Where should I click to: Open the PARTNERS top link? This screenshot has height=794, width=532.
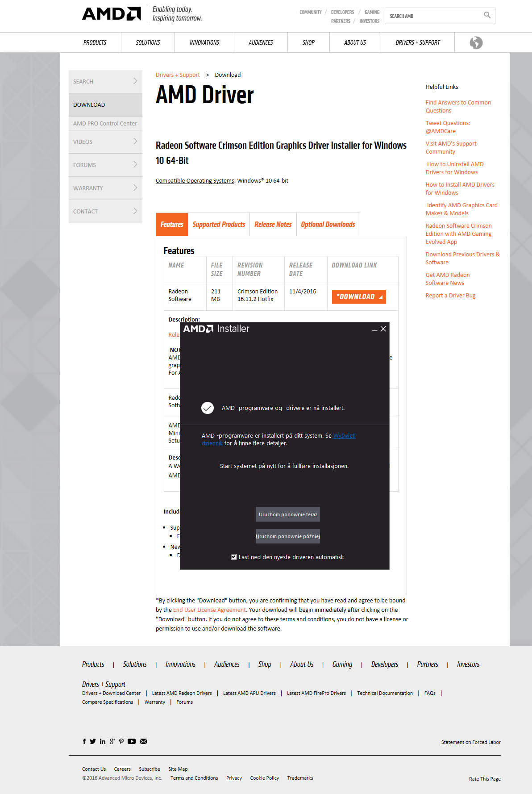click(341, 21)
